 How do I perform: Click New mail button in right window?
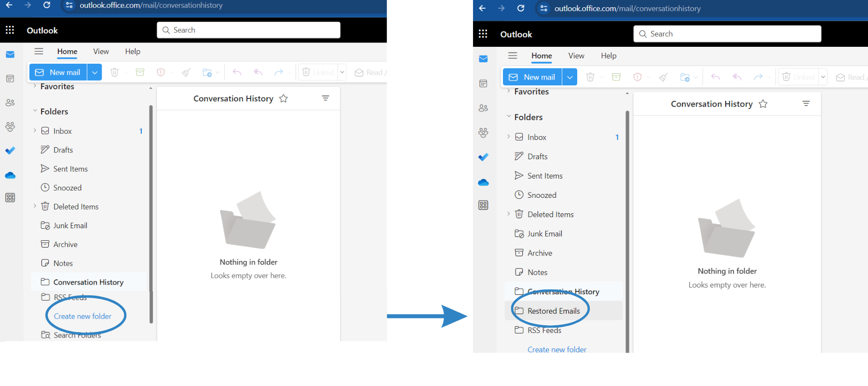(x=532, y=77)
